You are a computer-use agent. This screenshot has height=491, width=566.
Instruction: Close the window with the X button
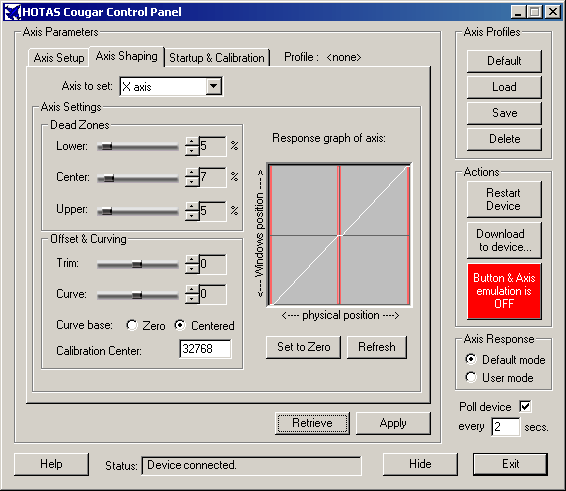(553, 12)
